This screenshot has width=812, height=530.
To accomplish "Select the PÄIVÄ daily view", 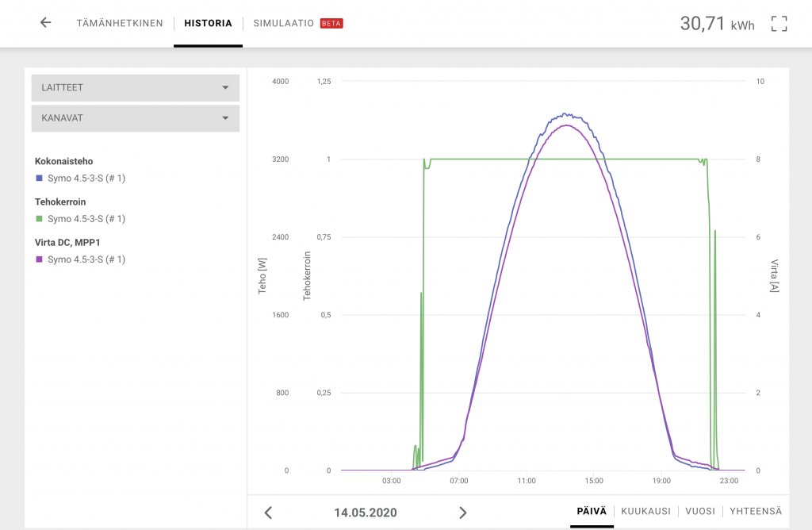I will click(592, 512).
